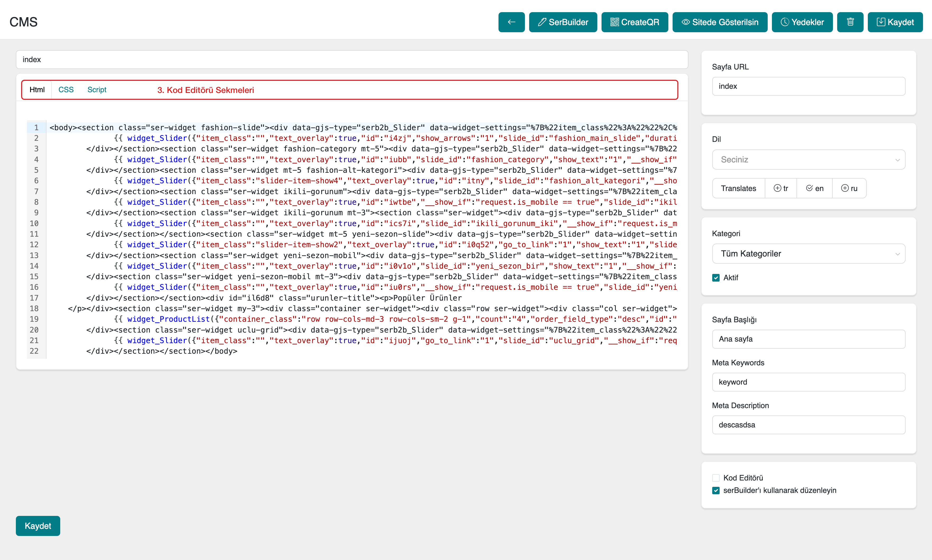Open the Dil Seciniz dropdown
This screenshot has height=560, width=932.
click(808, 160)
